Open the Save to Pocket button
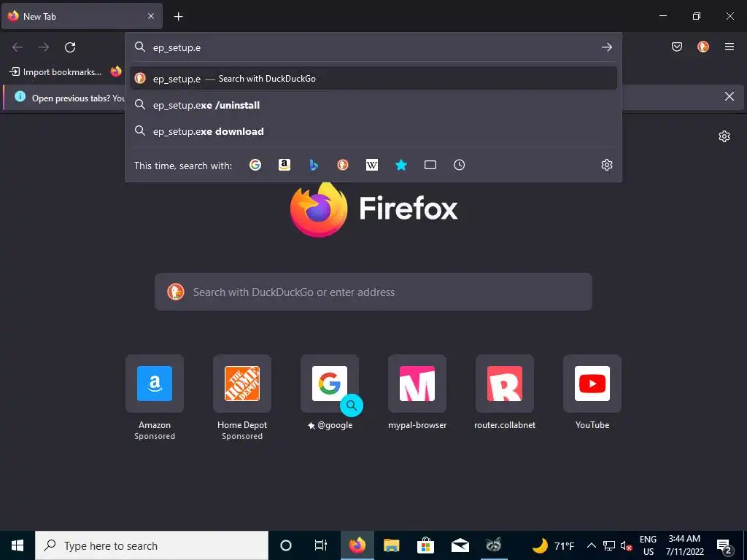The width and height of the screenshot is (747, 560). click(677, 47)
